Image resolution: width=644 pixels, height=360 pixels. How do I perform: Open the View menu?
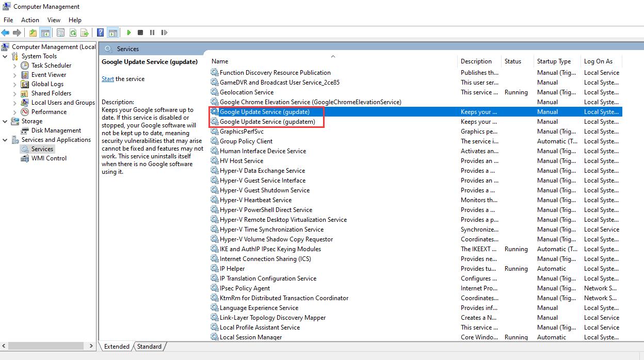(x=54, y=20)
